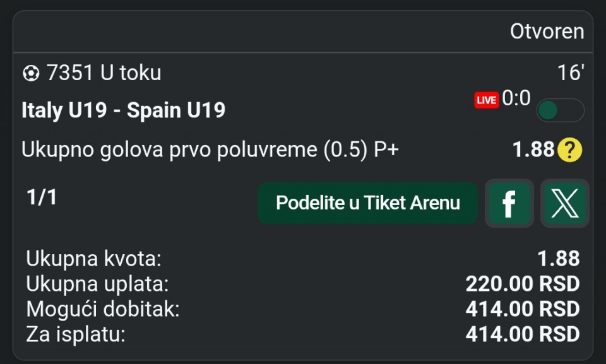Viewport: 606px width, 364px height.
Task: Click the Ukupna uplata label
Action: (97, 284)
